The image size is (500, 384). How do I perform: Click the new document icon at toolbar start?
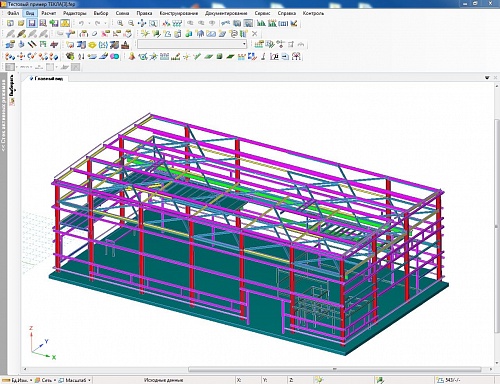tap(10, 23)
